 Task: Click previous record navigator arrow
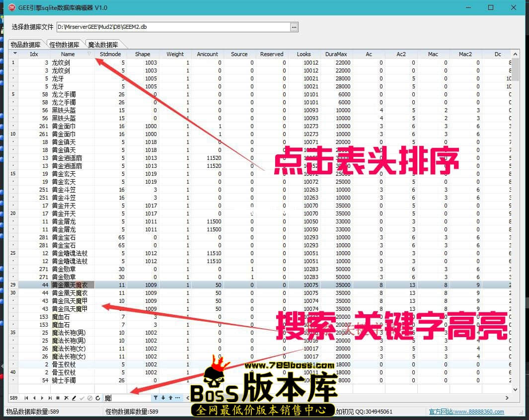[34, 398]
